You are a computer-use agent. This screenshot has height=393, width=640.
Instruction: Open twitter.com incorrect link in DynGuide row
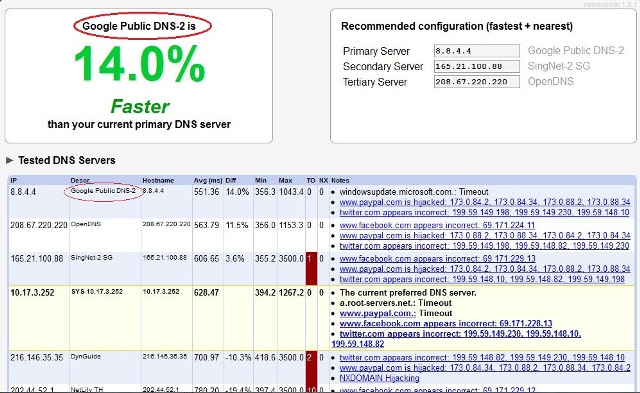point(482,357)
